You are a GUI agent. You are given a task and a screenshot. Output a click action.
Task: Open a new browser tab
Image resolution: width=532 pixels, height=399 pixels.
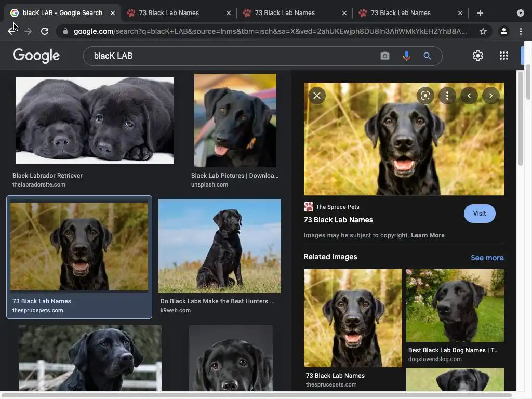pyautogui.click(x=480, y=13)
